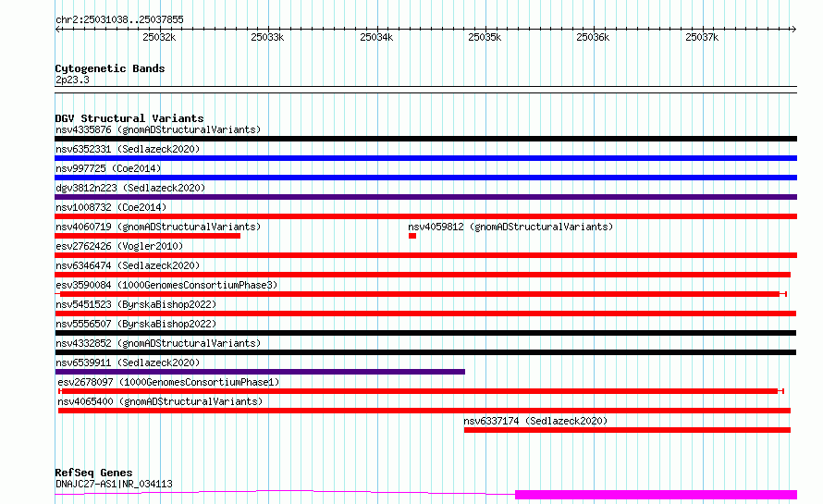Click the chr2:25031038..25037855 region label
823x504 pixels.
pos(119,20)
